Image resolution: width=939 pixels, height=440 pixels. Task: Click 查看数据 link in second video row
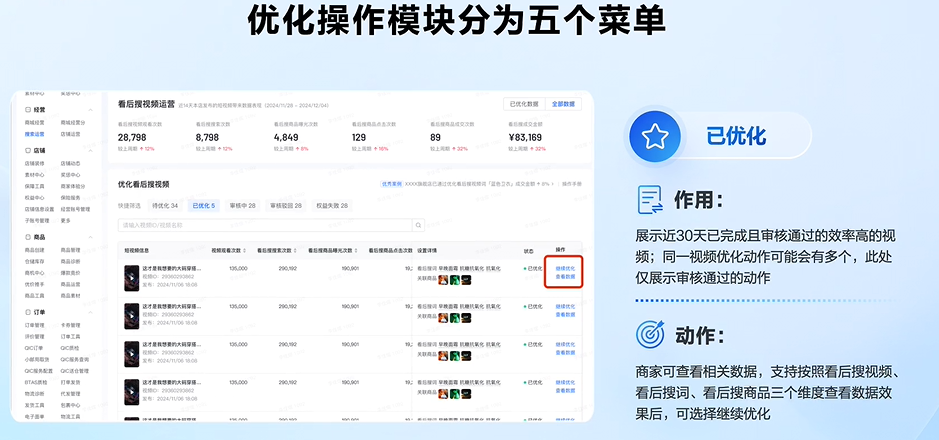565,314
